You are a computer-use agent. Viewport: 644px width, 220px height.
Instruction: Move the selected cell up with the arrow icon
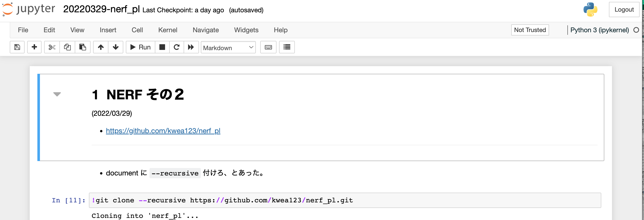pyautogui.click(x=101, y=47)
